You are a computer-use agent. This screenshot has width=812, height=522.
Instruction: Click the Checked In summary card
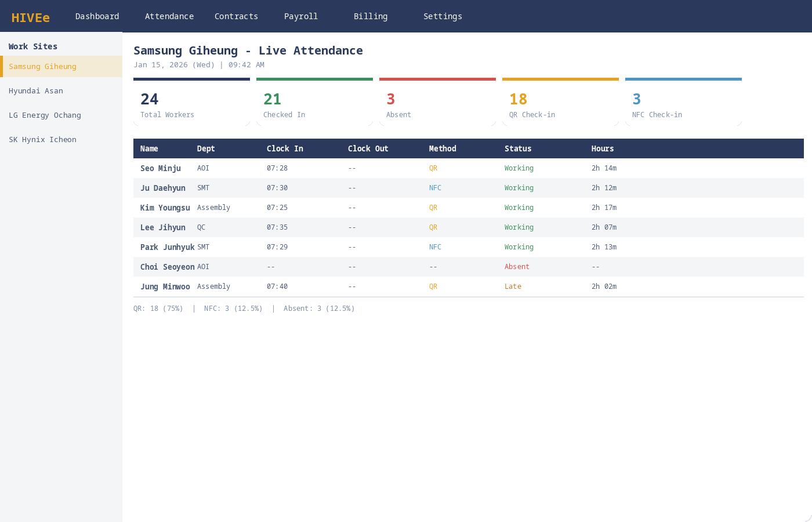(x=314, y=103)
